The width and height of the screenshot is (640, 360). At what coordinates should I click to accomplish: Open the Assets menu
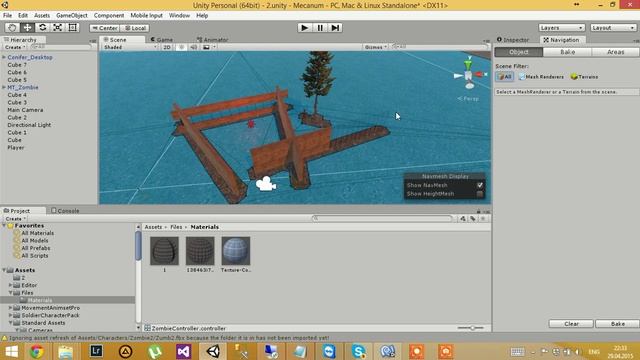tap(42, 16)
